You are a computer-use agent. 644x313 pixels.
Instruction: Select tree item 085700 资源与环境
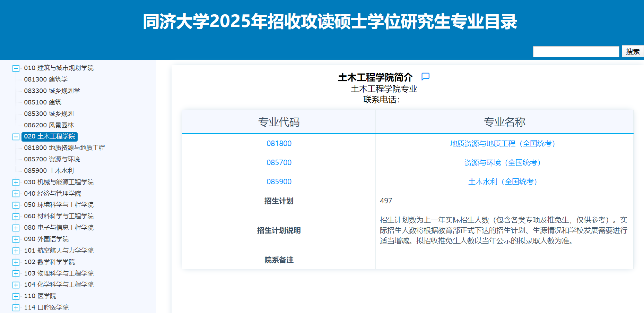pyautogui.click(x=52, y=159)
